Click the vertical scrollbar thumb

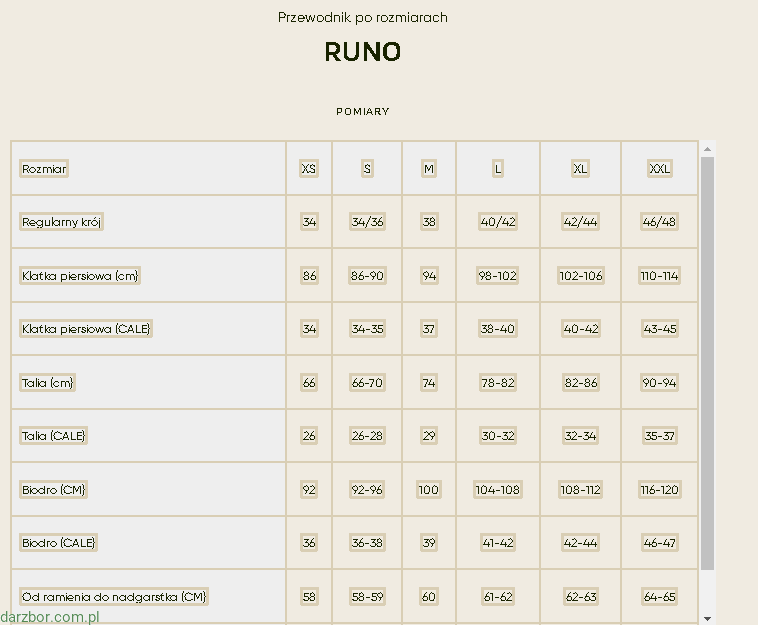(707, 360)
